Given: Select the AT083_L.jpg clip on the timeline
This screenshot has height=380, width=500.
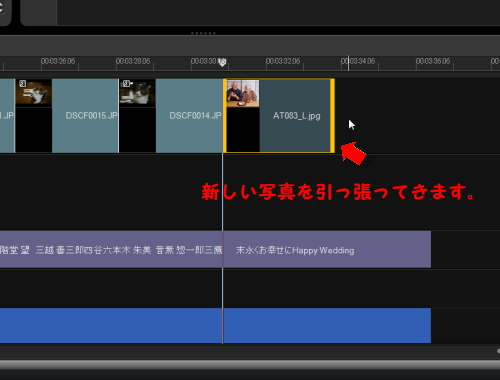Looking at the screenshot, I should 279,116.
